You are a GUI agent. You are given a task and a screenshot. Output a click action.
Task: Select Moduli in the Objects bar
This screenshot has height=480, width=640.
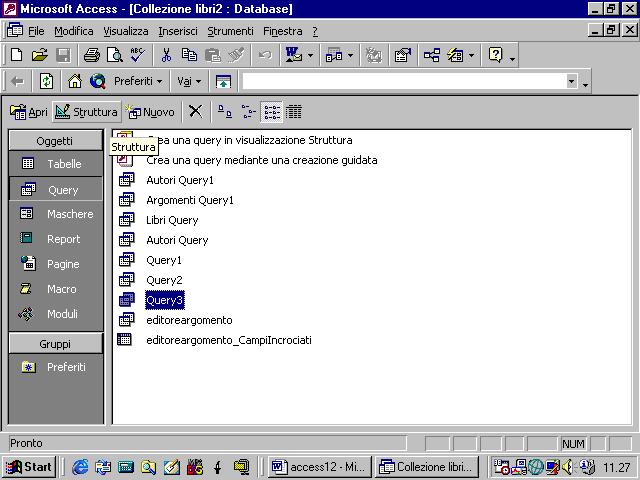click(x=56, y=314)
